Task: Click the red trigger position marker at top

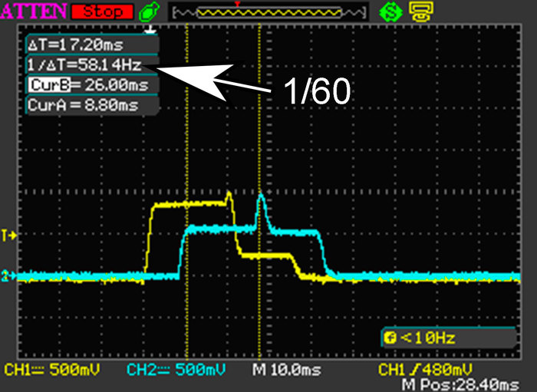Action: (x=239, y=5)
